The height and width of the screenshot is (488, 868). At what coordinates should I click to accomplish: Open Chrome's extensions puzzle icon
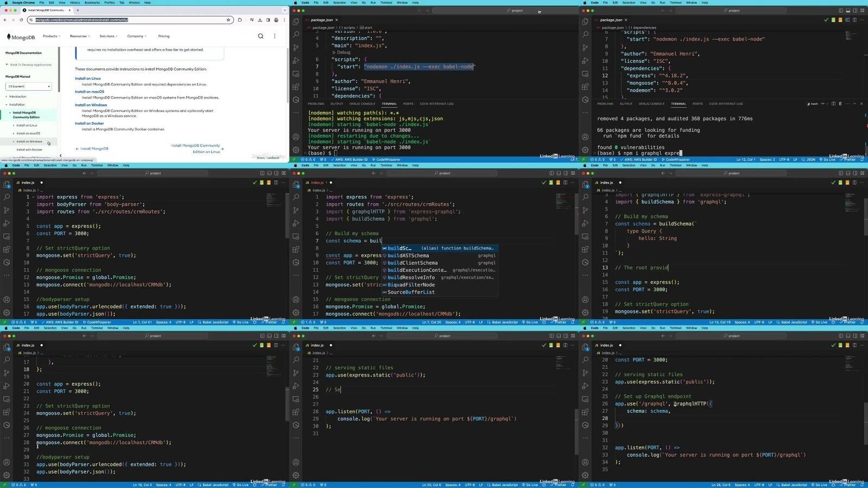(x=240, y=20)
